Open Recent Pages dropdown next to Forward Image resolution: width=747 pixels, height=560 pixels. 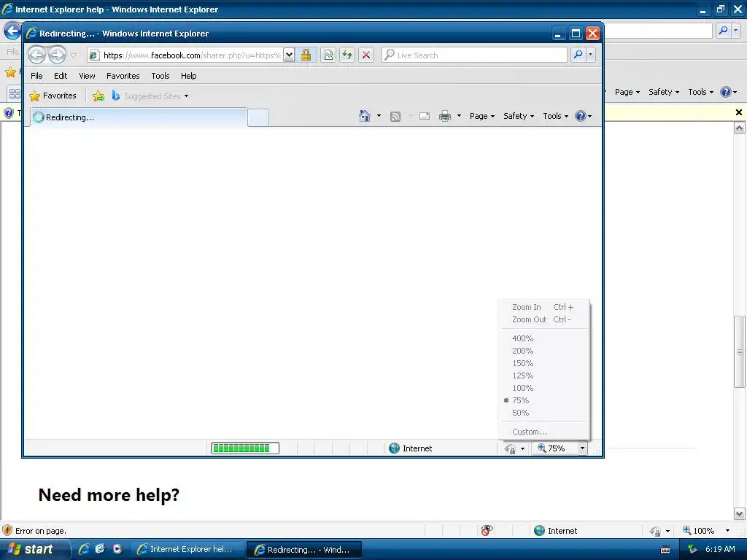pyautogui.click(x=74, y=55)
